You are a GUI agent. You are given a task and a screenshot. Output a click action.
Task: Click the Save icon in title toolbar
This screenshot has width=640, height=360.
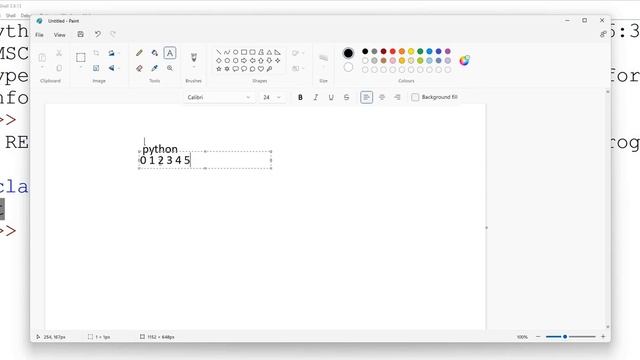pyautogui.click(x=80, y=34)
